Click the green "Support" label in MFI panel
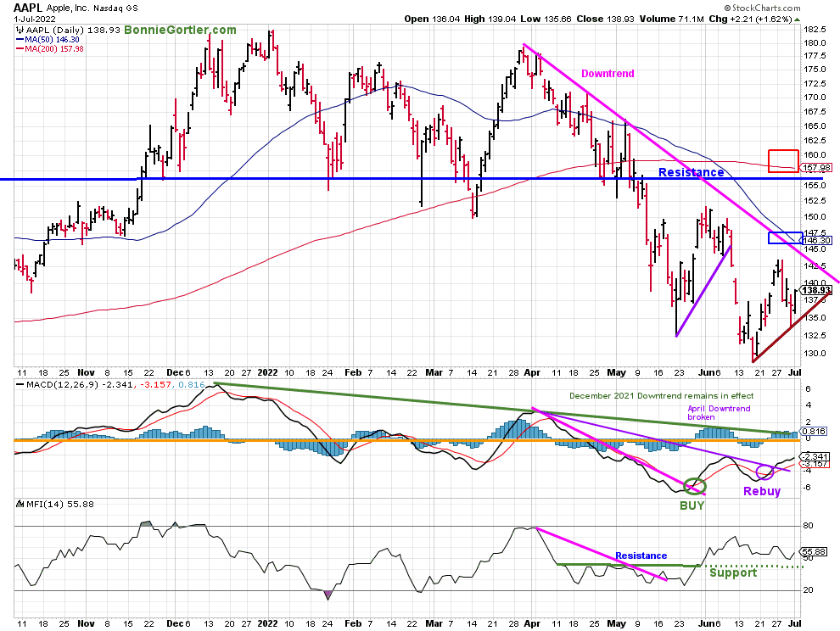This screenshot has width=840, height=631. point(733,572)
